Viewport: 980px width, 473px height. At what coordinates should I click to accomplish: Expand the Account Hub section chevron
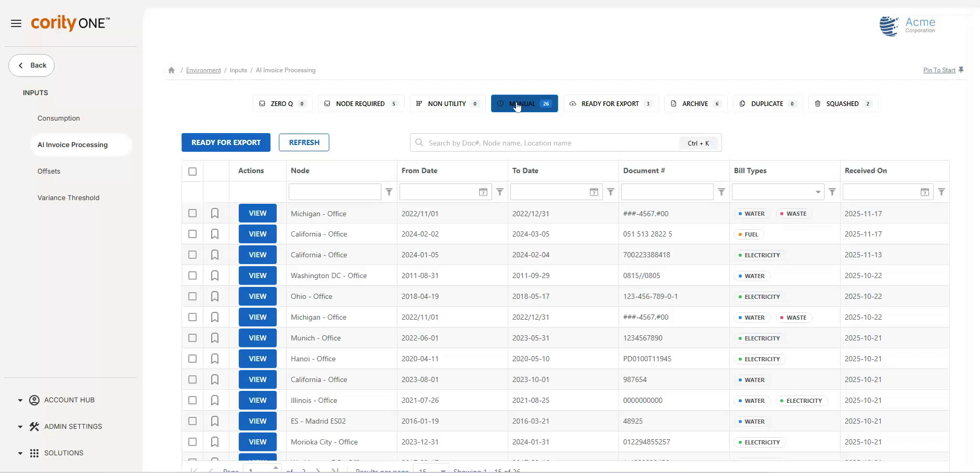coord(20,400)
